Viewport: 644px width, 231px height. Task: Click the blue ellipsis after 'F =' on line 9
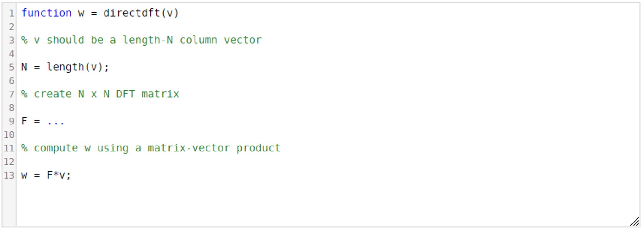(56, 122)
